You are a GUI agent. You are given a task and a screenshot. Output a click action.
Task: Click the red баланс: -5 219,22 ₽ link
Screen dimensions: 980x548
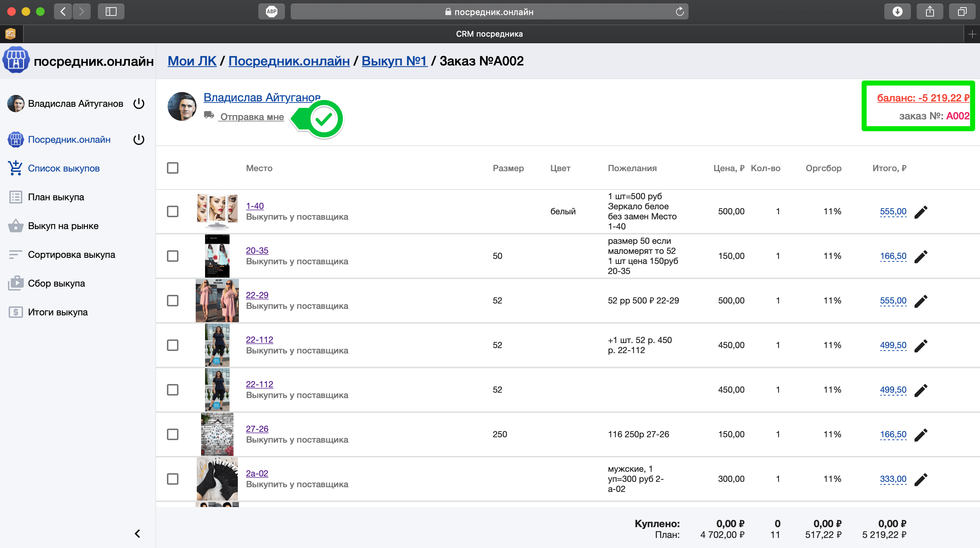[922, 98]
